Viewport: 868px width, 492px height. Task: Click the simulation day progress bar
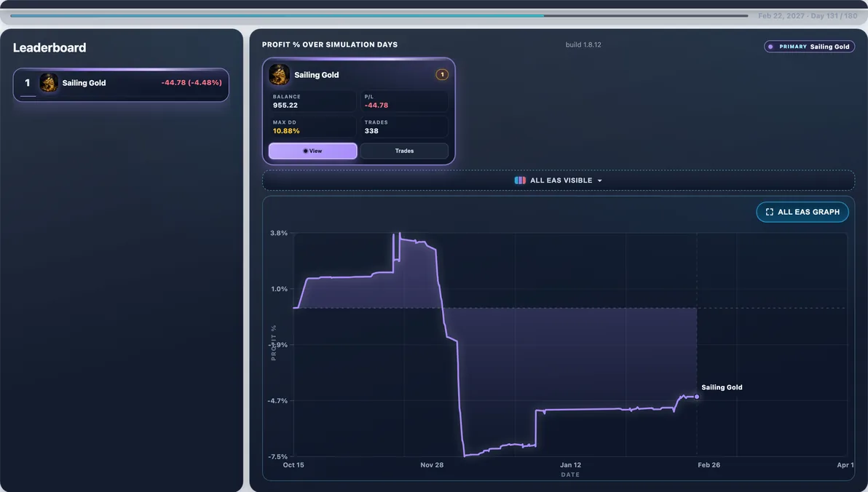point(379,16)
